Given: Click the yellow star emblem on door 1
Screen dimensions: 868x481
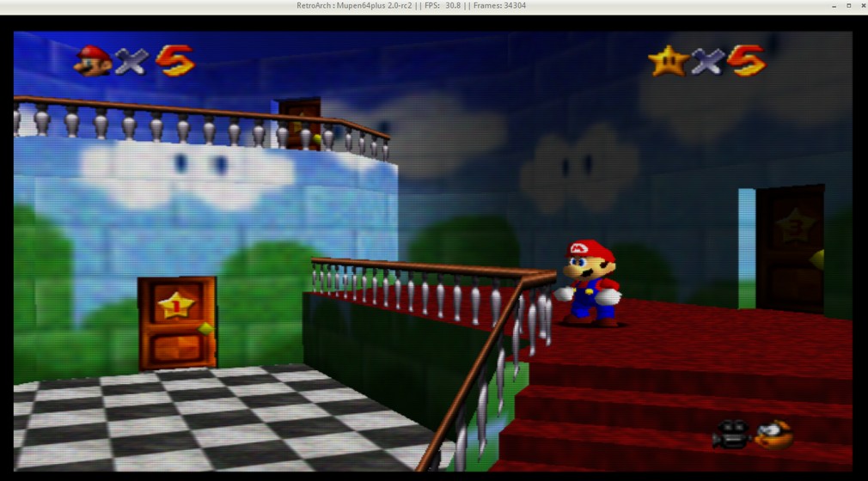Looking at the screenshot, I should click(176, 305).
